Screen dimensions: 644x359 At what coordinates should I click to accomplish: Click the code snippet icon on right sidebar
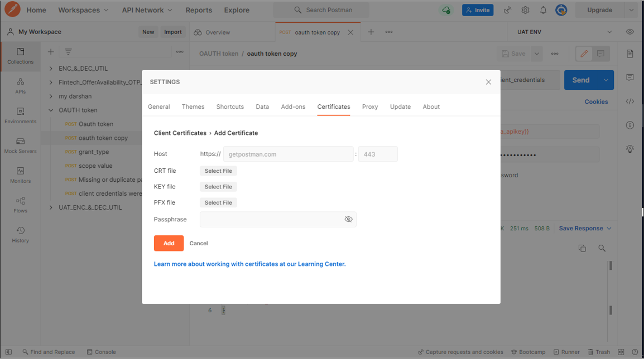tap(630, 101)
